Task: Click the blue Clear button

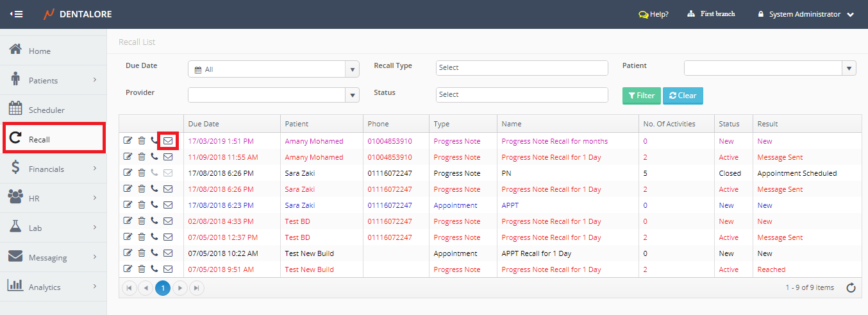Action: (683, 96)
